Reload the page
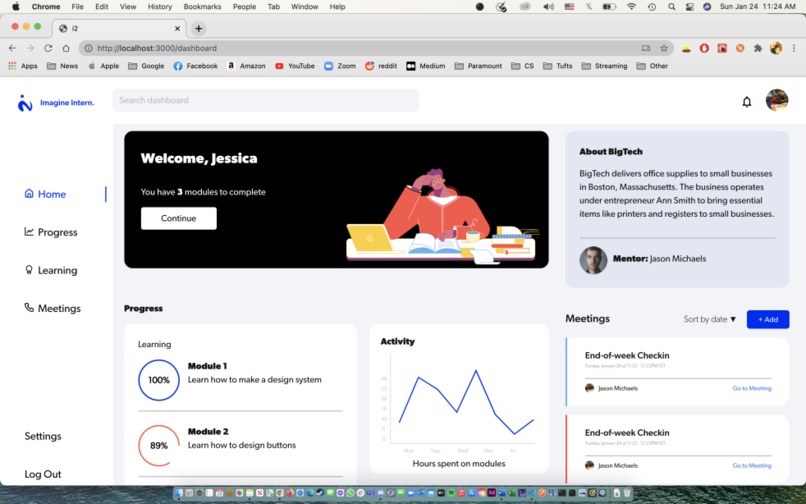806x504 pixels. [48, 48]
